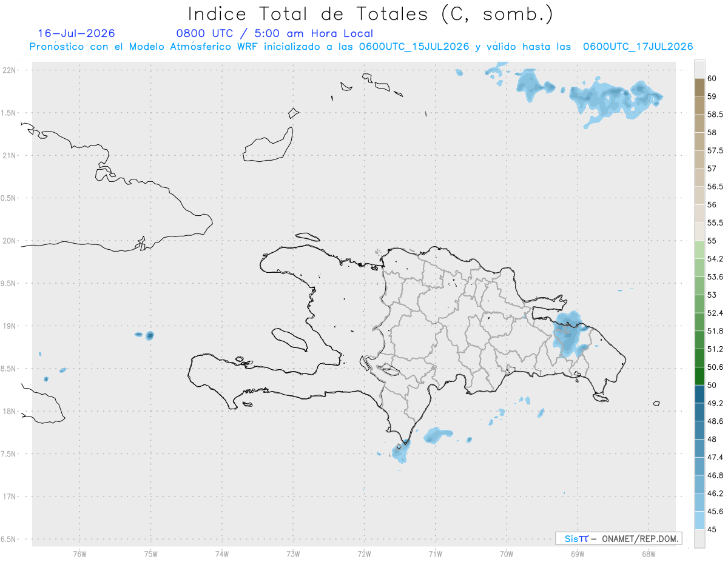This screenshot has height=562, width=728.
Task: Click the longitude label "76W"
Action: pyautogui.click(x=79, y=554)
